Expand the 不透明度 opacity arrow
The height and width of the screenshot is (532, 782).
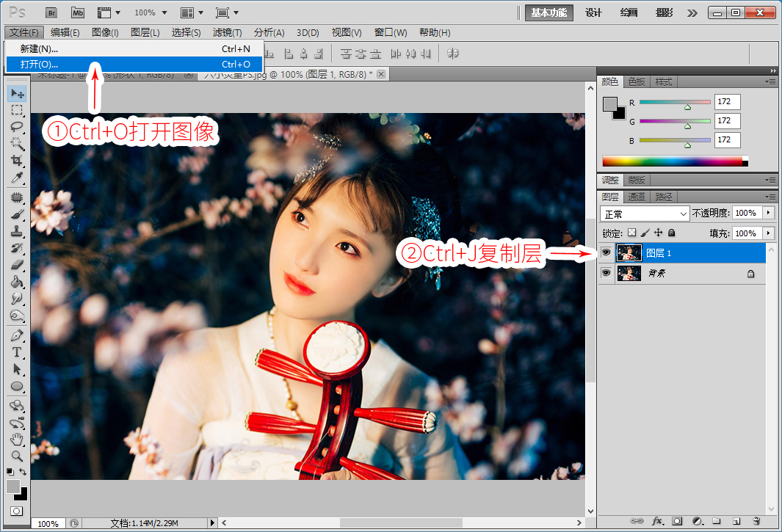[x=769, y=213]
